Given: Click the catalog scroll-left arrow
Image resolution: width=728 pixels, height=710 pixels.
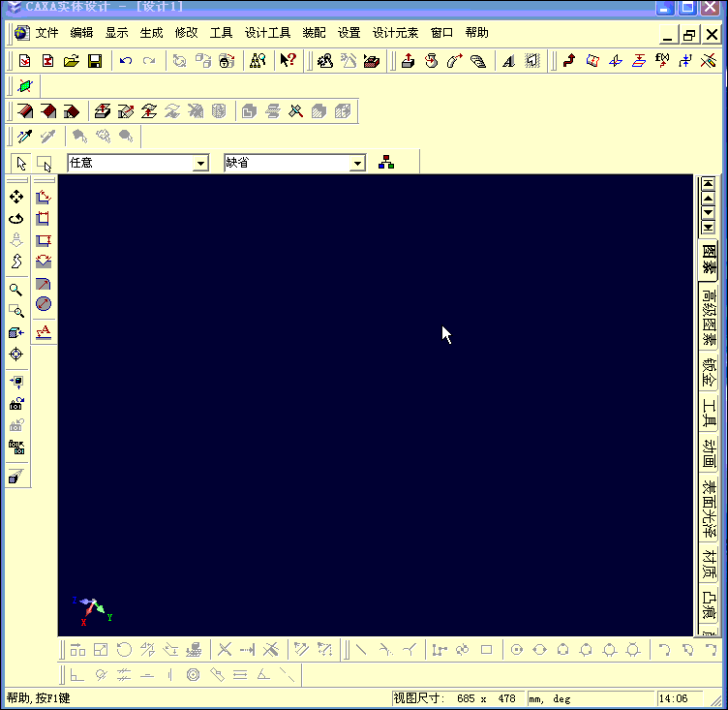Looking at the screenshot, I should (708, 199).
